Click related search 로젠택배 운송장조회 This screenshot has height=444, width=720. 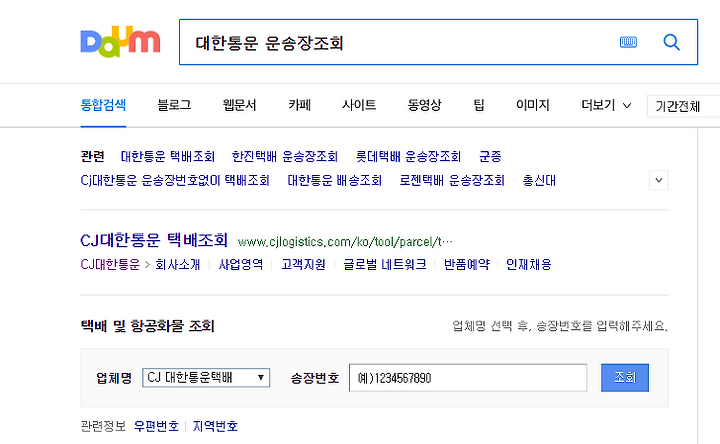[x=452, y=180]
